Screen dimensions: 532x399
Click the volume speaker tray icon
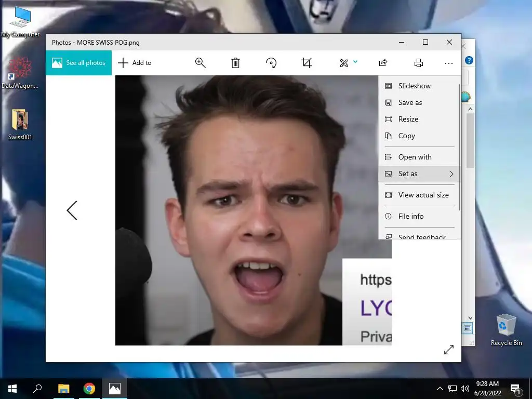465,389
